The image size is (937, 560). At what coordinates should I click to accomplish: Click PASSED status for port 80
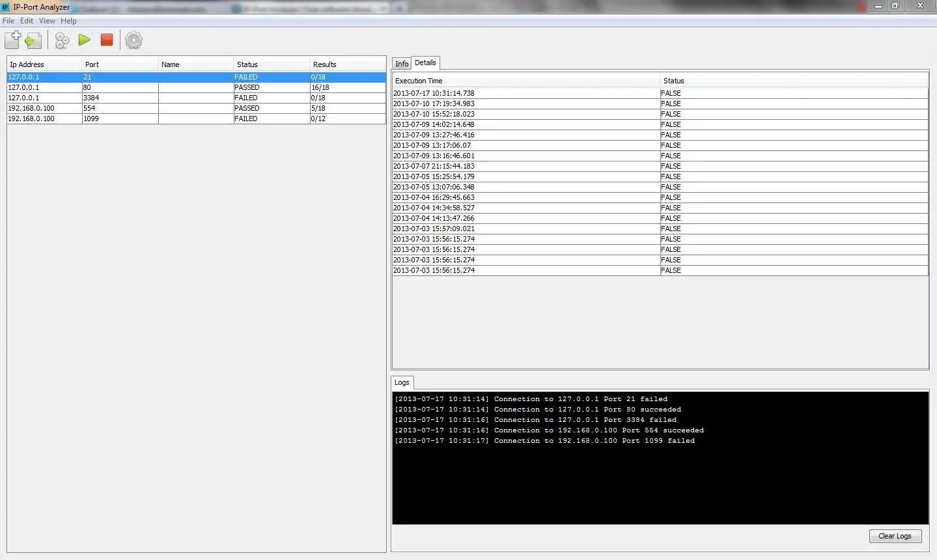click(272, 87)
